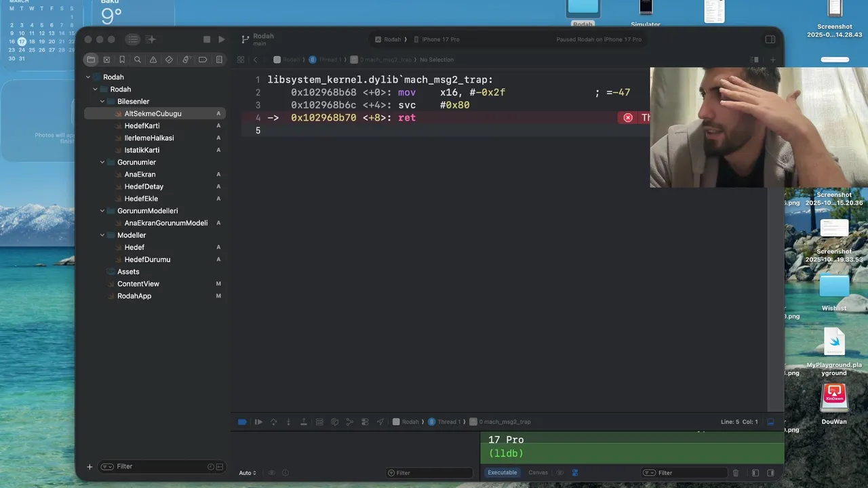
Task: Click the Step Out debug icon
Action: click(304, 422)
